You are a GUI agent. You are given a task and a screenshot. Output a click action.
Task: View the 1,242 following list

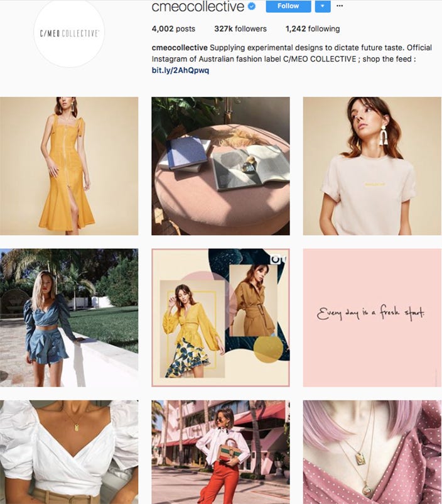click(313, 29)
